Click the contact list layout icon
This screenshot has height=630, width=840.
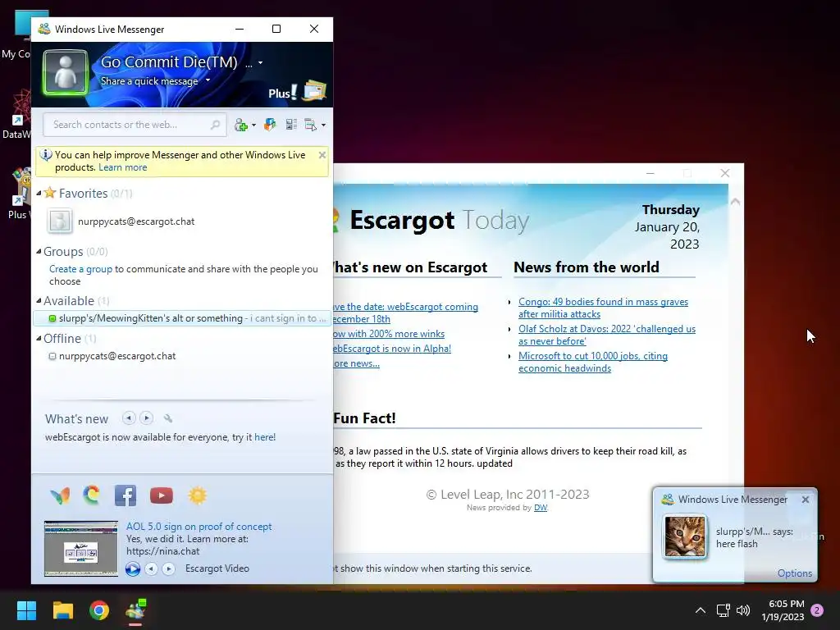(291, 125)
